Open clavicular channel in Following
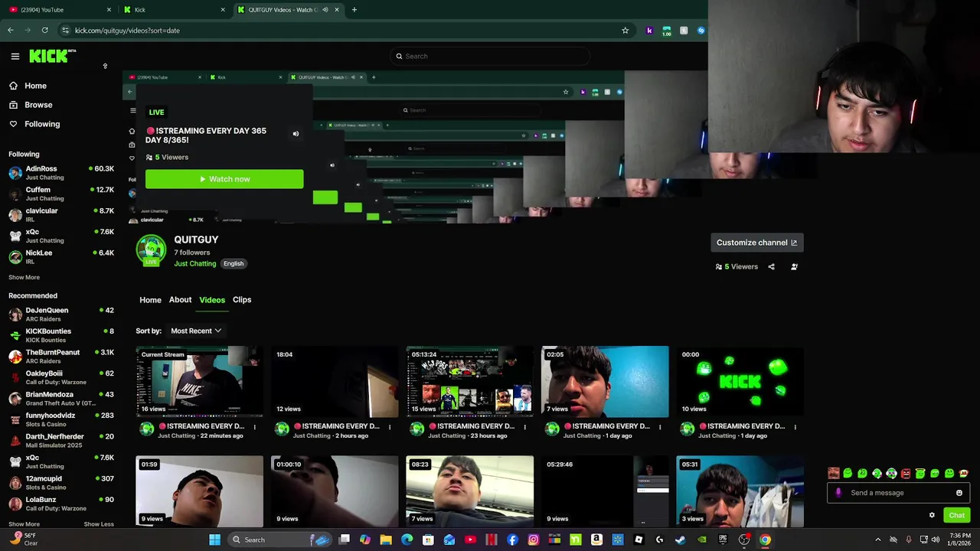This screenshot has height=551, width=980. tap(61, 215)
